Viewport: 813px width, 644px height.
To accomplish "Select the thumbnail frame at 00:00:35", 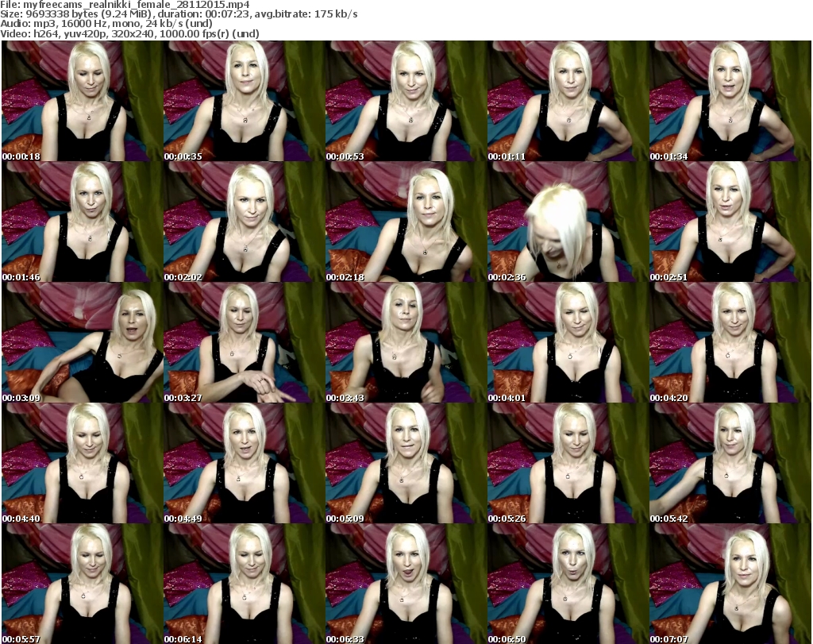I will [x=245, y=101].
